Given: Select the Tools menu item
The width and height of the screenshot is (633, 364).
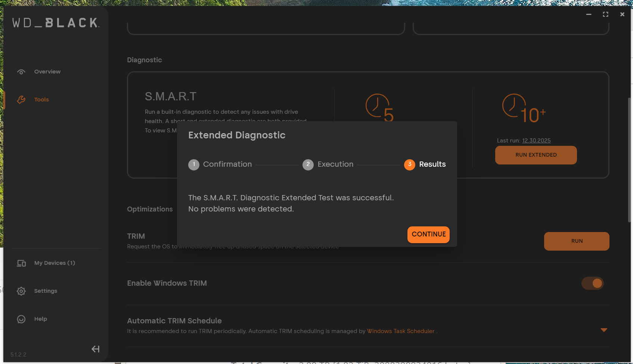Looking at the screenshot, I should click(x=41, y=100).
